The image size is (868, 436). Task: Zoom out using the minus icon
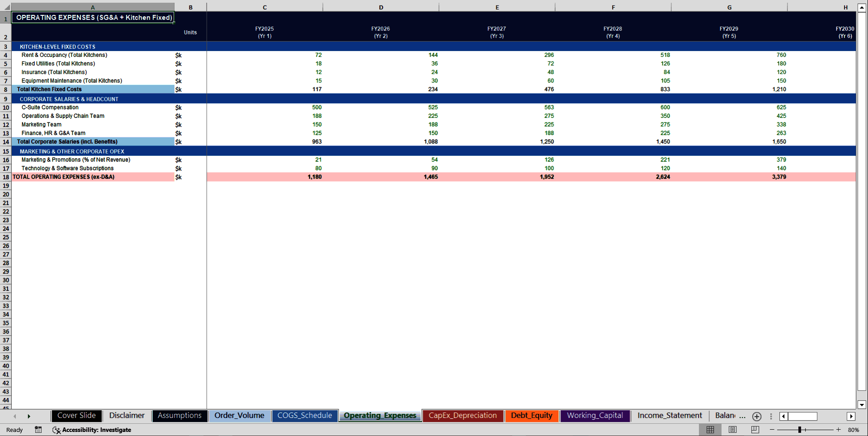772,430
